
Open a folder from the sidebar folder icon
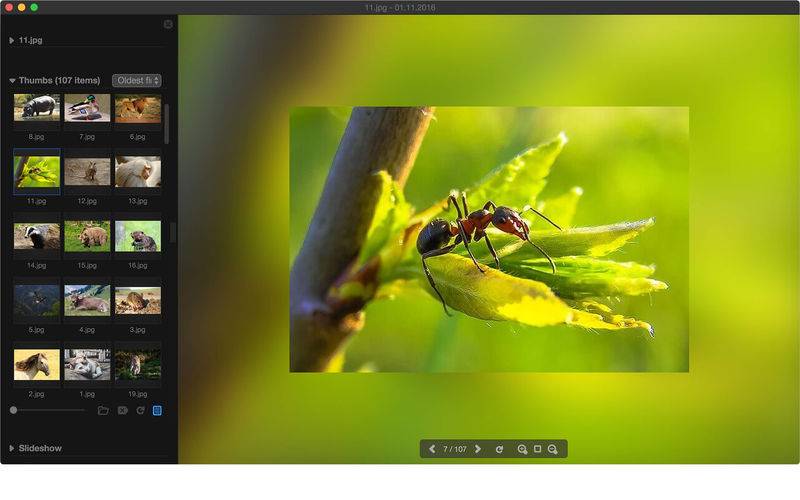[x=103, y=410]
